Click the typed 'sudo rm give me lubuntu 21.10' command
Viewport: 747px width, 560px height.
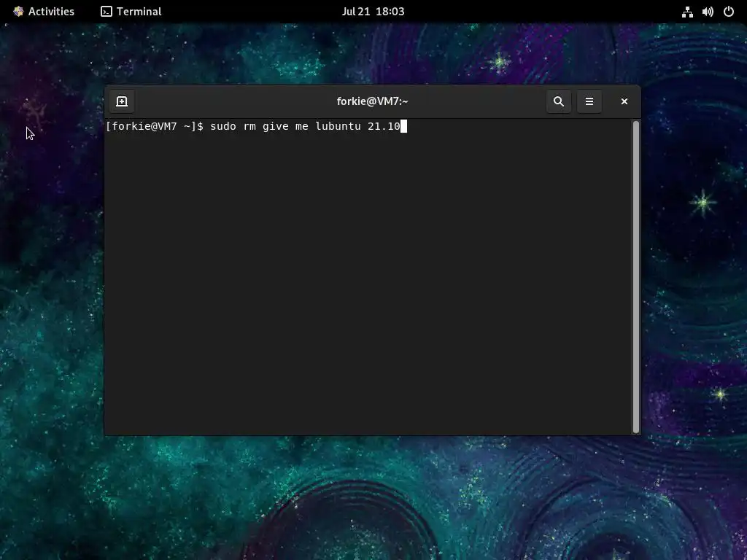(x=305, y=126)
